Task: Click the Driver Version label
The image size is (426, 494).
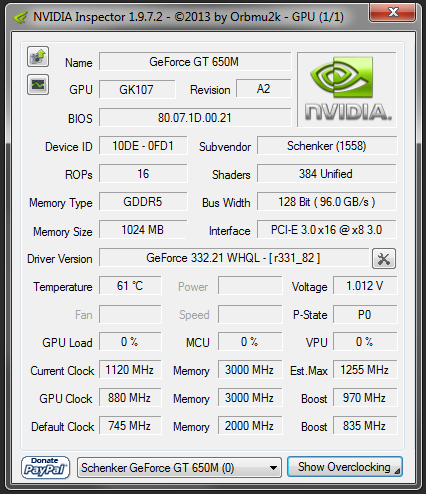Action: pos(60,259)
